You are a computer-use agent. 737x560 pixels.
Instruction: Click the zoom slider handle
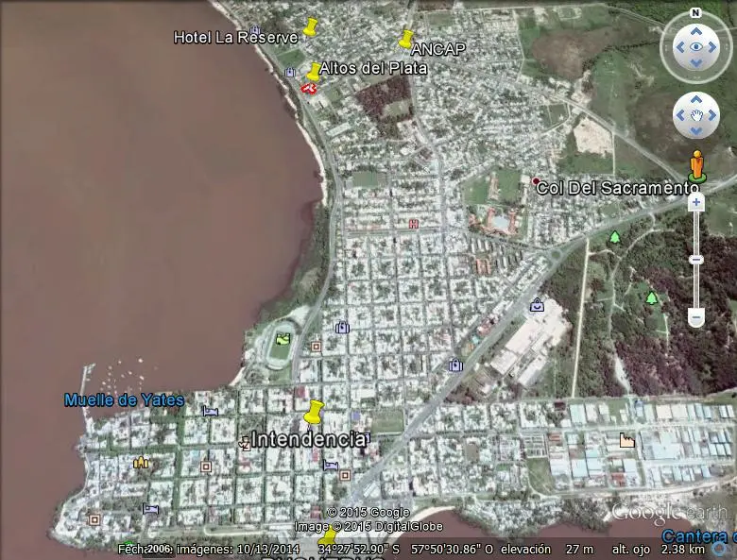coord(696,259)
